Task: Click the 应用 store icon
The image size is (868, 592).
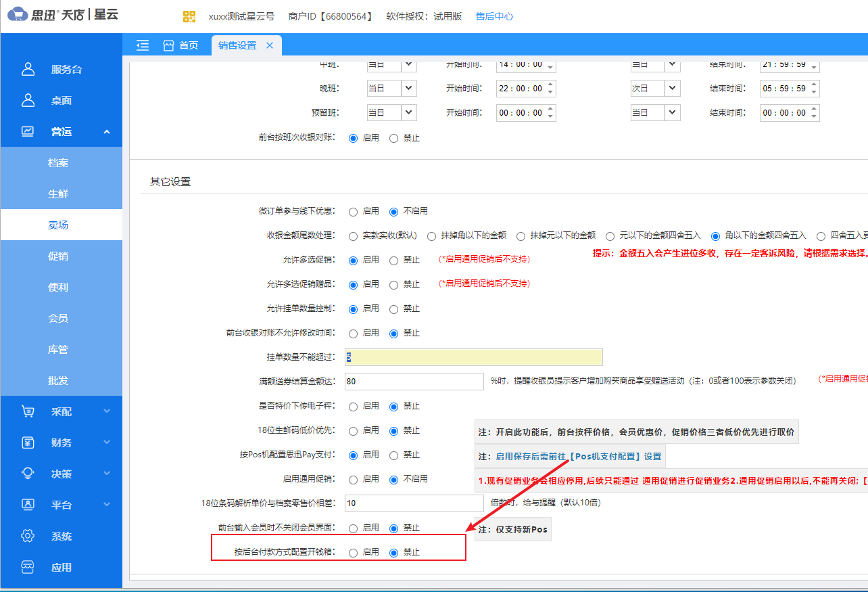Action: 28,567
